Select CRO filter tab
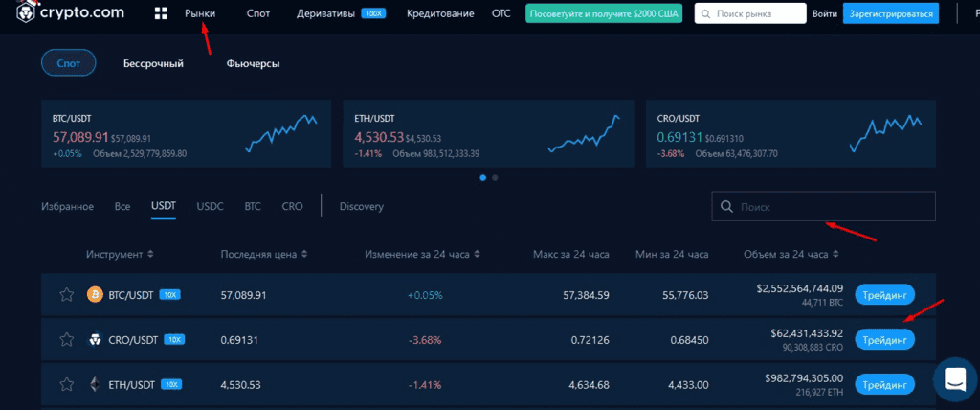Image resolution: width=980 pixels, height=410 pixels. tap(292, 207)
